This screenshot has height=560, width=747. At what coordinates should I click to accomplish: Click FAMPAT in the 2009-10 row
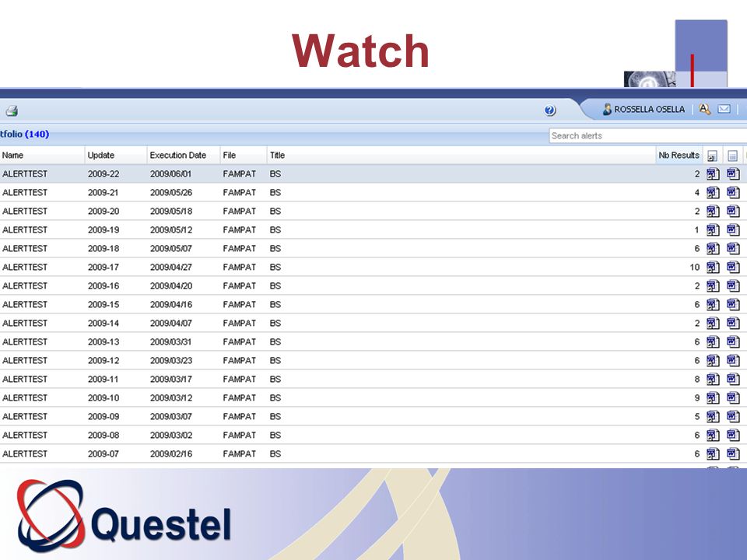pos(239,397)
